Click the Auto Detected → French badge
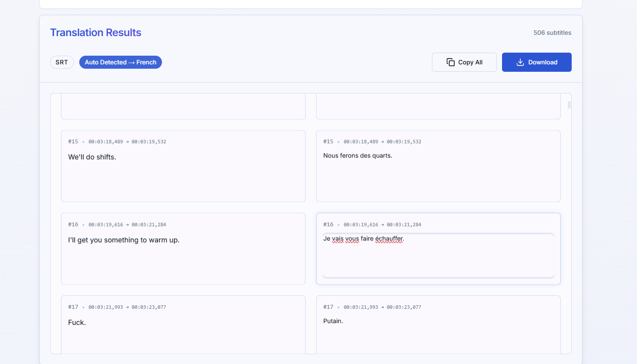The width and height of the screenshot is (637, 364). coord(121,62)
